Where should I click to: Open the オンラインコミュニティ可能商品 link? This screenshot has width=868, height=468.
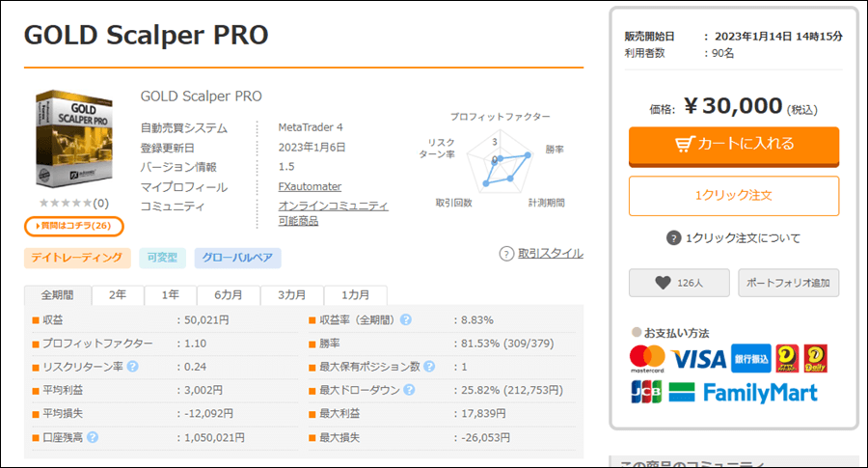(x=333, y=213)
